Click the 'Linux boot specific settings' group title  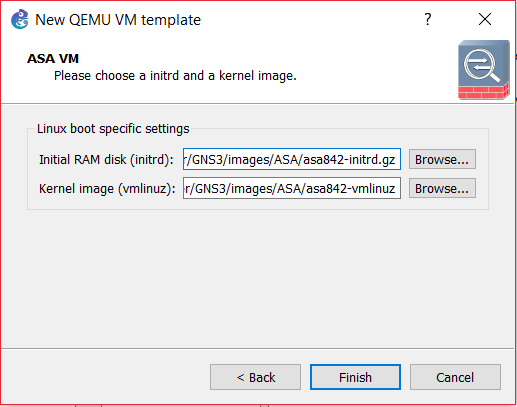(113, 129)
